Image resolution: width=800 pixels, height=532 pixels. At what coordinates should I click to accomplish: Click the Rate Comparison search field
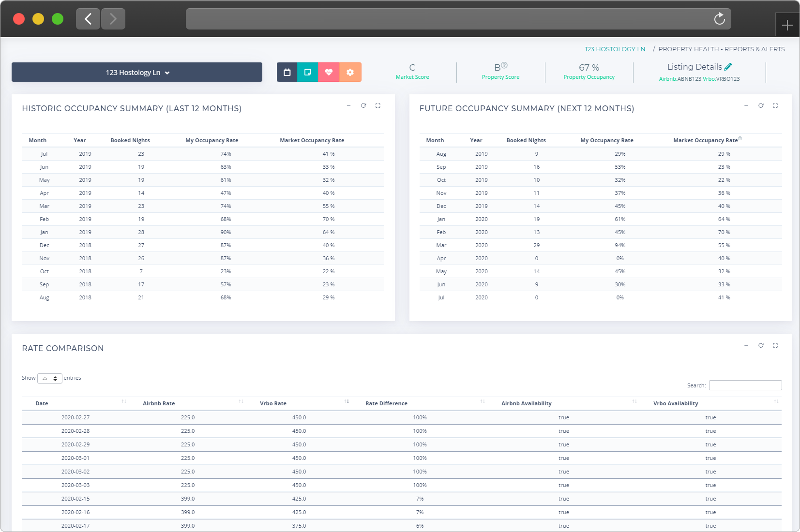[x=745, y=385]
